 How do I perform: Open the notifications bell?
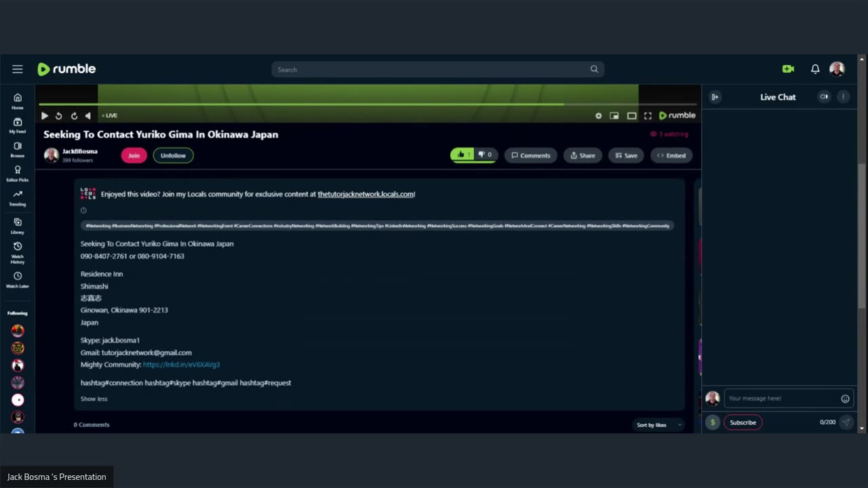pyautogui.click(x=815, y=69)
